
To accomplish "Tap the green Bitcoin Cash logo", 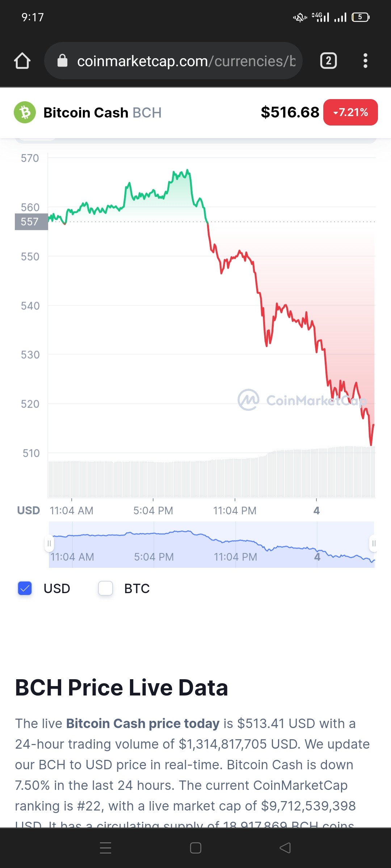I will coord(25,112).
